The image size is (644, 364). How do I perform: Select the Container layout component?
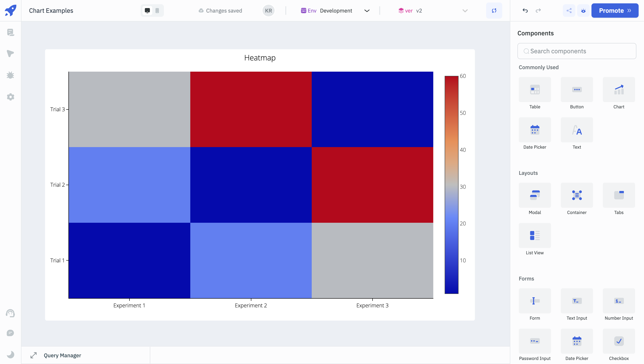pyautogui.click(x=576, y=195)
